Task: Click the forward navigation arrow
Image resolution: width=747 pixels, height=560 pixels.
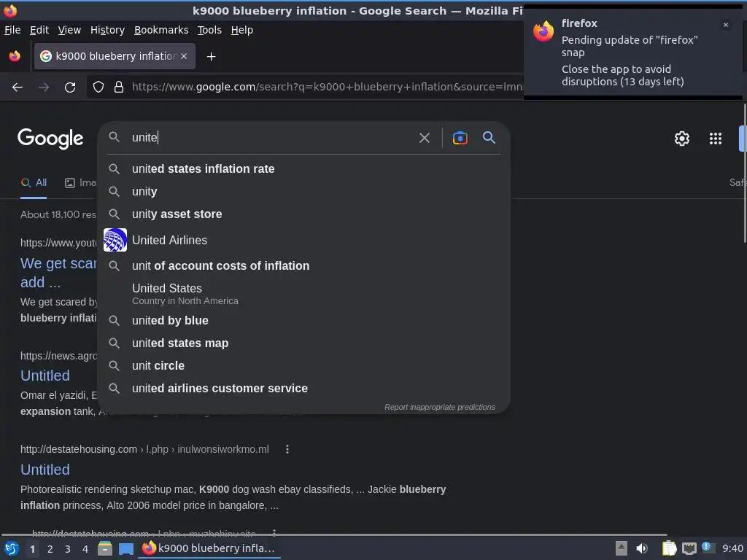Action: 44,87
